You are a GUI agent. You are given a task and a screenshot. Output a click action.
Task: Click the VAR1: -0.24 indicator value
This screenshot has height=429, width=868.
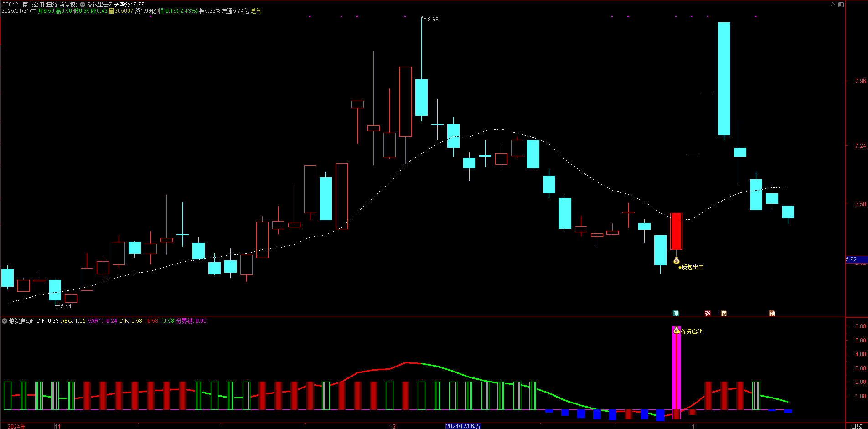coord(103,321)
